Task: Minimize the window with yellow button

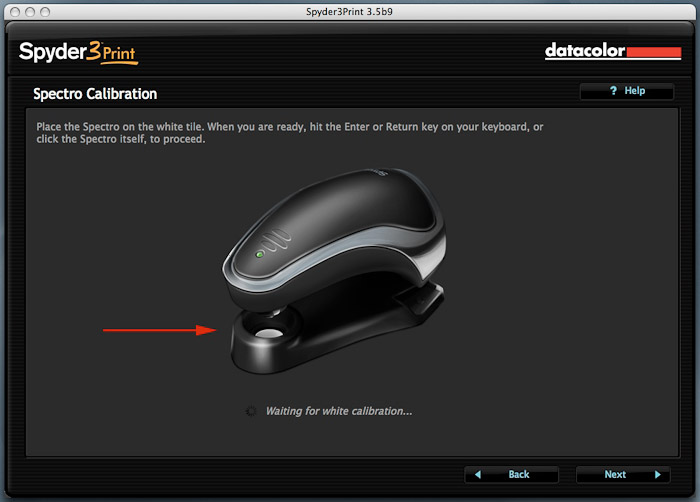Action: point(29,10)
